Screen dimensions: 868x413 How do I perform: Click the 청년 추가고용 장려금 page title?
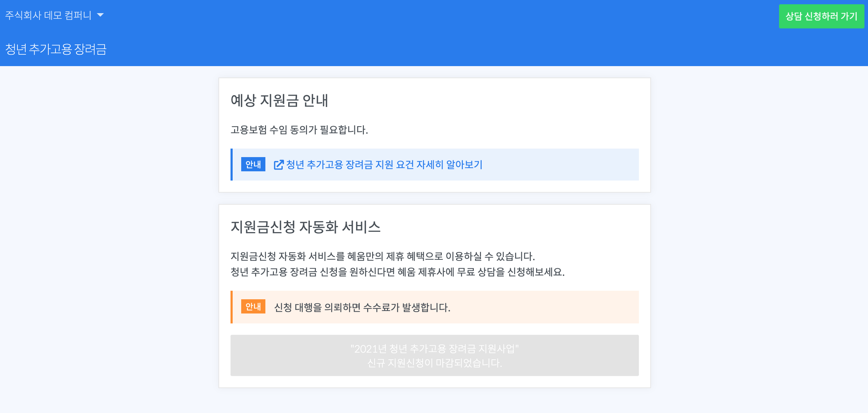(x=56, y=49)
